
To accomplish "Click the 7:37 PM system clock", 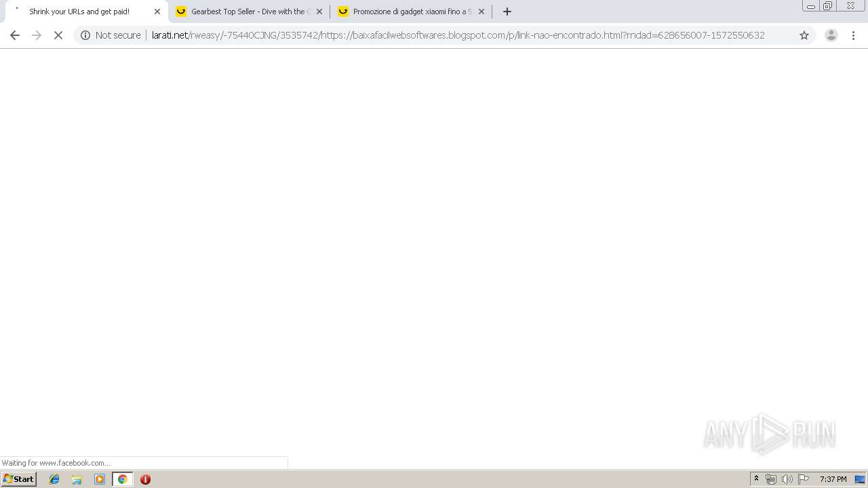I will (x=833, y=479).
